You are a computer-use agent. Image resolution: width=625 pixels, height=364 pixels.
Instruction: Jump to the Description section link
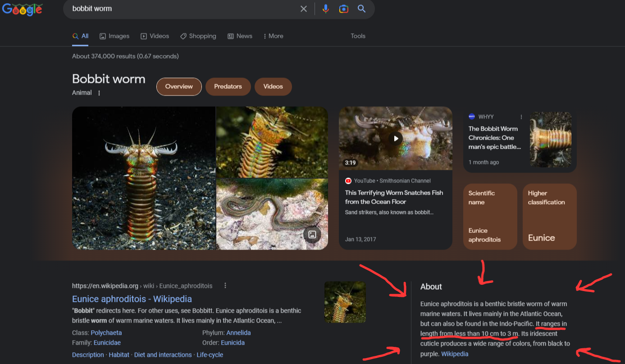coord(88,355)
